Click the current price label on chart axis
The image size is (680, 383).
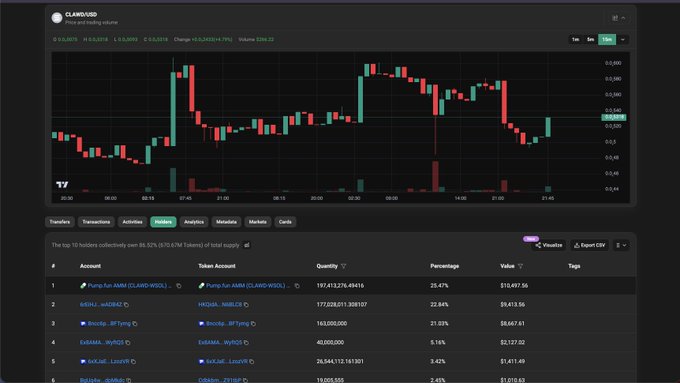click(614, 117)
